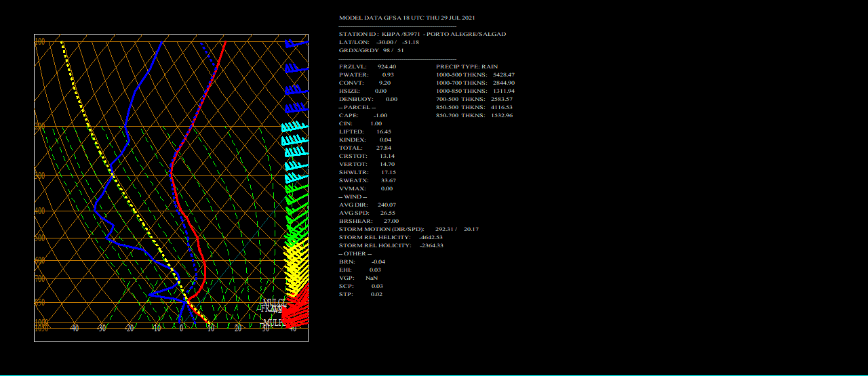Click the SHWLTR value 17.15
The height and width of the screenshot is (376, 868).
point(389,172)
